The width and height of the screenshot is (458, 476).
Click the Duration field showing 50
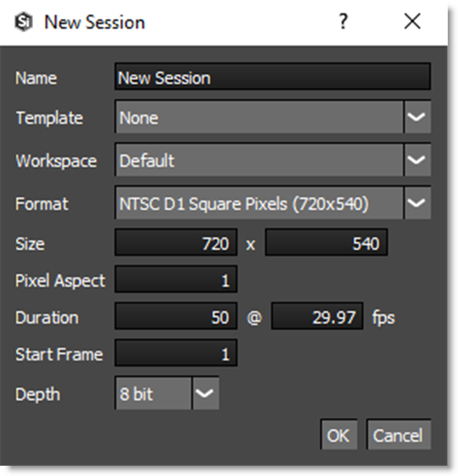pyautogui.click(x=176, y=317)
